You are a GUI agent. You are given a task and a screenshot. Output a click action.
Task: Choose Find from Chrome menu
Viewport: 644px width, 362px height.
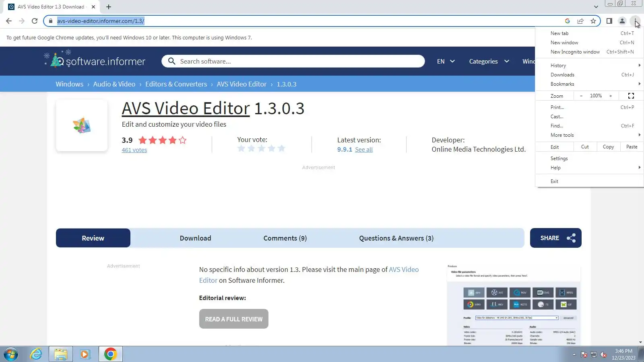[x=590, y=126]
